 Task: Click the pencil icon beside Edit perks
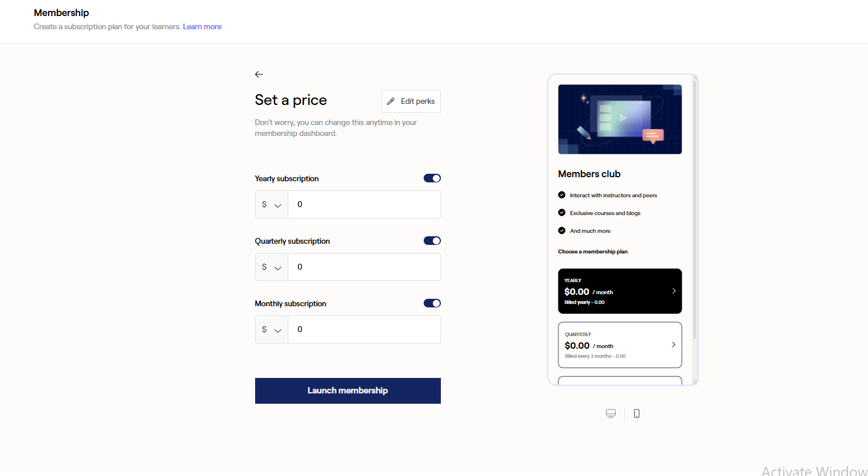coord(391,102)
